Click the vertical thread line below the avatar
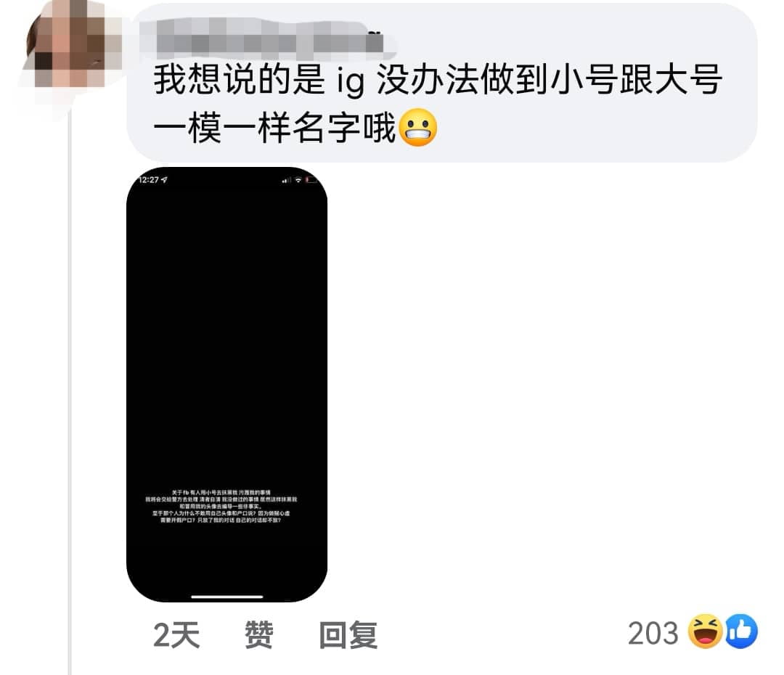This screenshot has height=675, width=784. pyautogui.click(x=70, y=390)
